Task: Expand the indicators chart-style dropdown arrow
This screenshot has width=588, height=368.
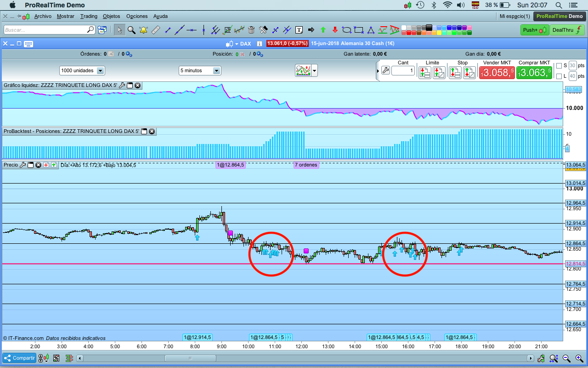Action: tap(315, 71)
